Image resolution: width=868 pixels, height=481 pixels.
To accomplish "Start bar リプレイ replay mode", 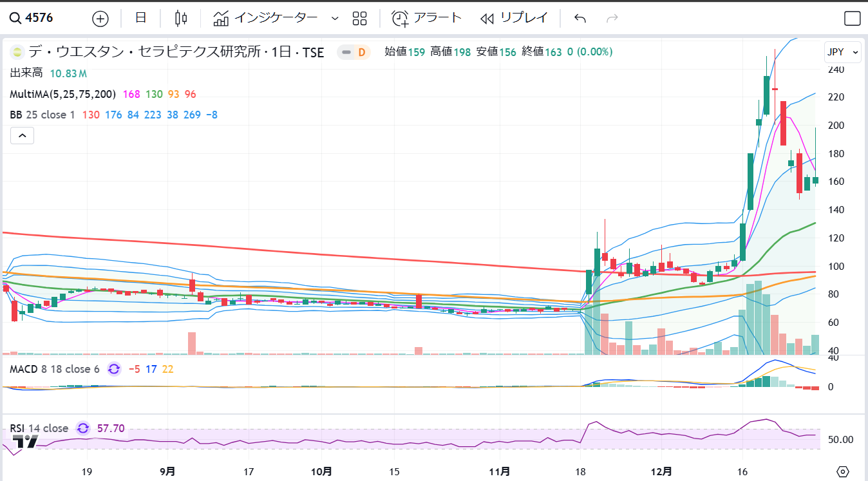I will (x=514, y=18).
